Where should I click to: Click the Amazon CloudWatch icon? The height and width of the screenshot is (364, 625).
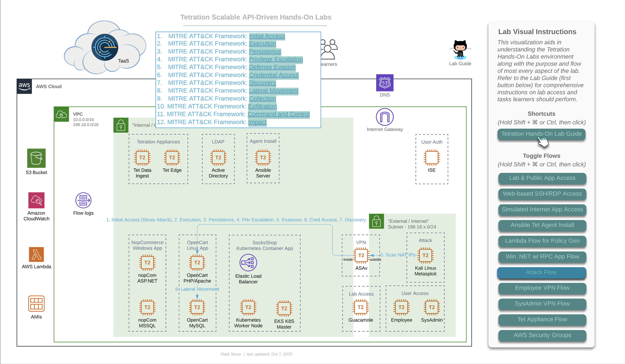click(36, 200)
